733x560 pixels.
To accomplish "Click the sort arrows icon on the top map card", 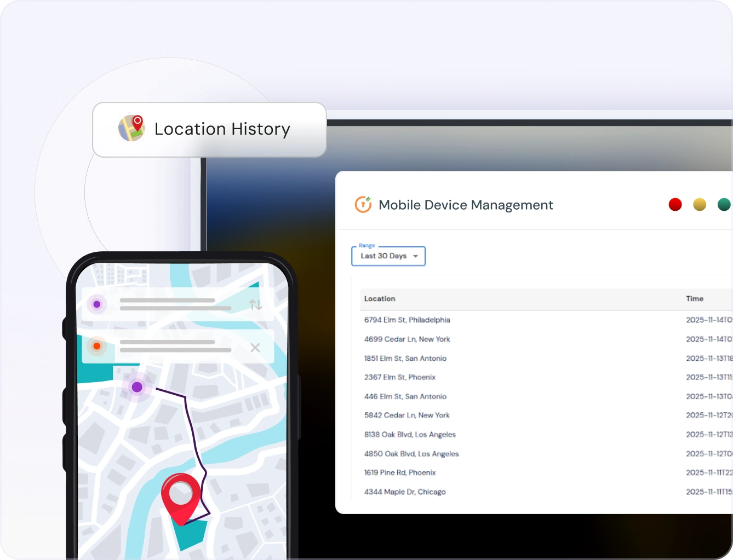I will click(255, 305).
